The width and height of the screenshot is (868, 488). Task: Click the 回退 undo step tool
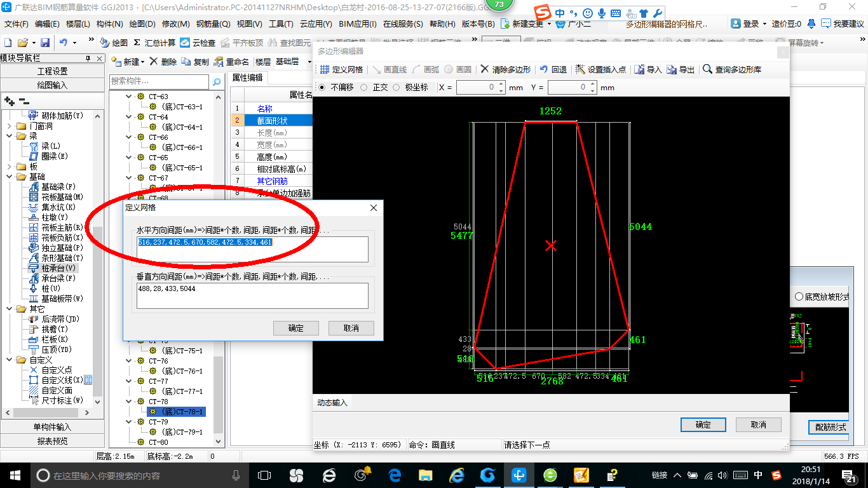click(553, 69)
